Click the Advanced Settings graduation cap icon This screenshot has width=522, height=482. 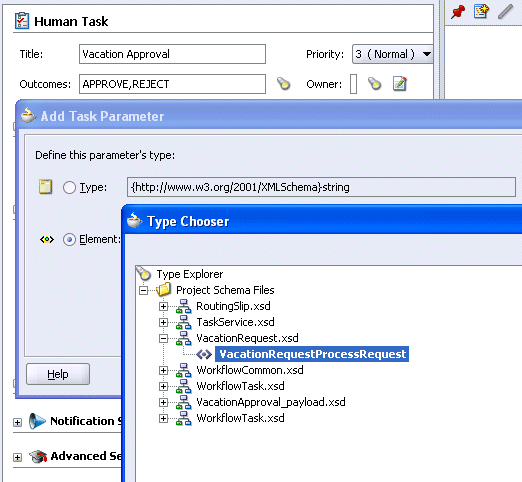coord(38,456)
